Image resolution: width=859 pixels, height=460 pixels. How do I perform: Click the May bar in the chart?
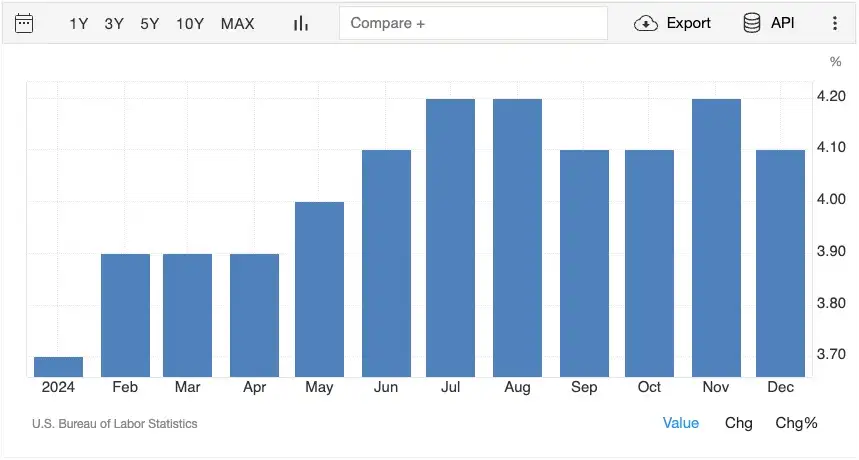(x=319, y=289)
